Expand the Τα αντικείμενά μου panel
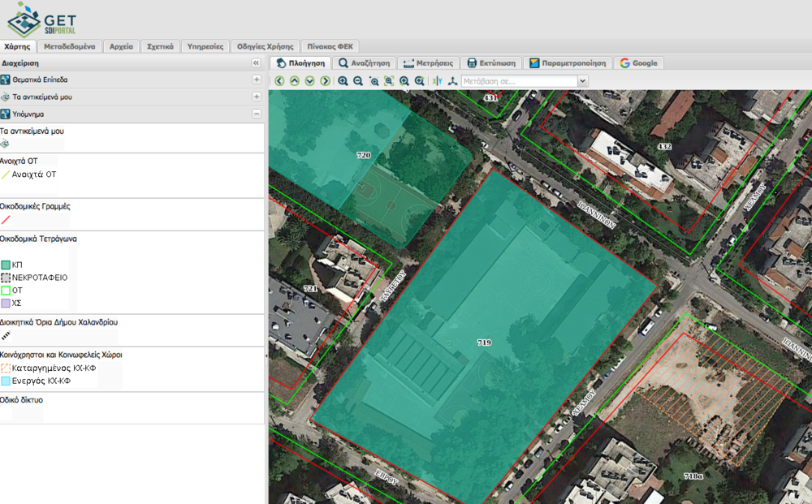812x504 pixels. click(x=257, y=97)
